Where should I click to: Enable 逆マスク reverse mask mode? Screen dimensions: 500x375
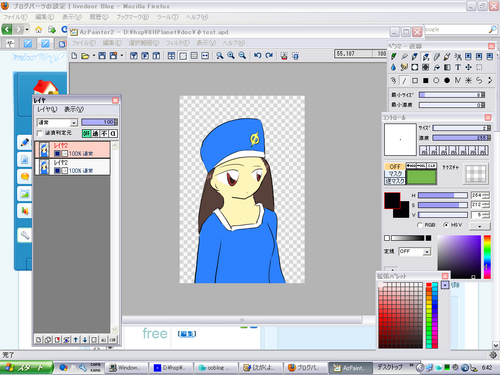coord(395,181)
